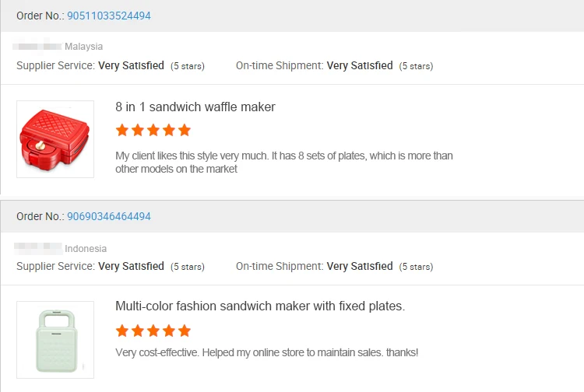Click Multi-color fashion sandwich maker title
This screenshot has height=392, width=584.
click(x=260, y=306)
